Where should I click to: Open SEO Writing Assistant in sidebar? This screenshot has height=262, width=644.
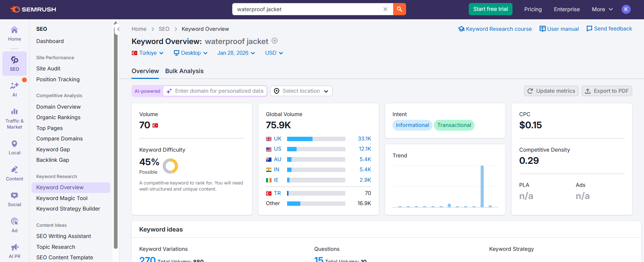point(63,236)
